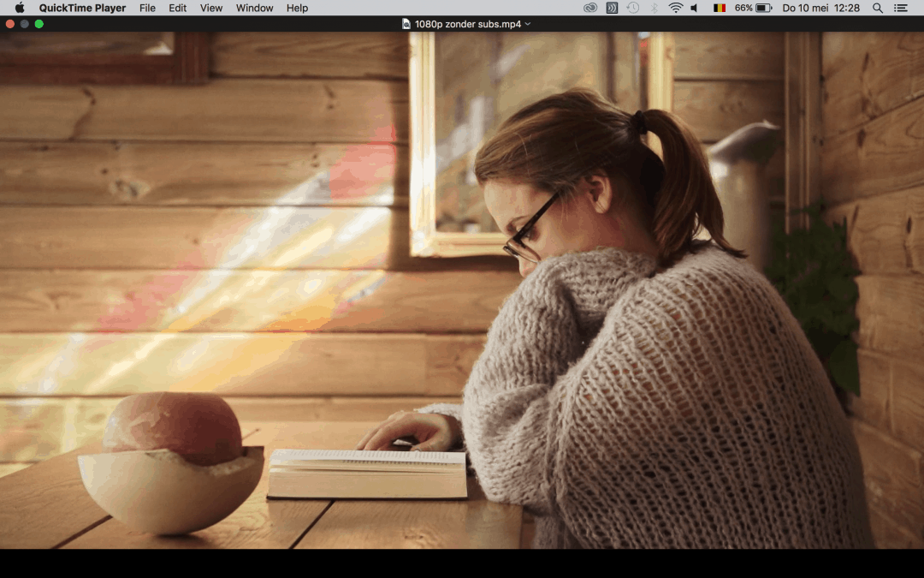This screenshot has height=578, width=924.
Task: Open the Time Machine status menu
Action: [633, 8]
